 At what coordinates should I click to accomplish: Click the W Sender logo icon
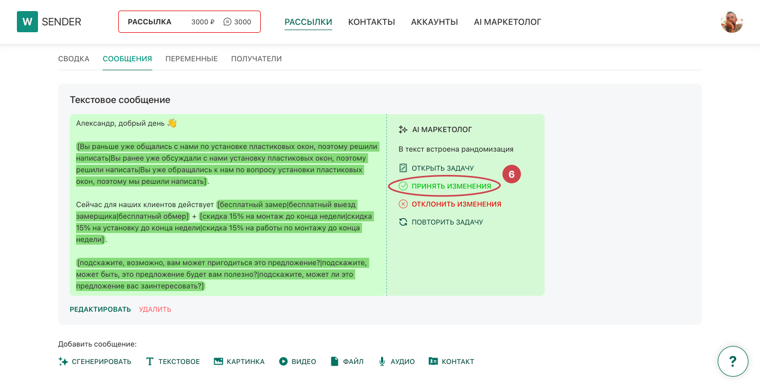pos(27,22)
